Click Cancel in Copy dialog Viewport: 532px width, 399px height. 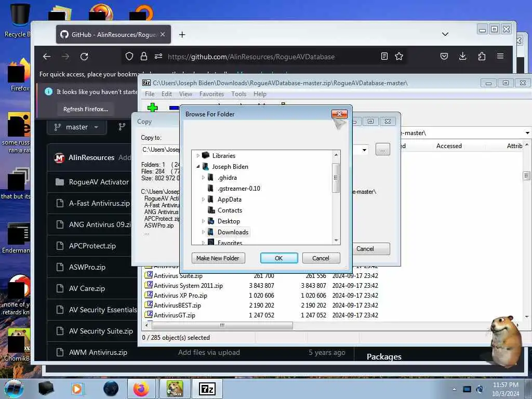point(371,249)
